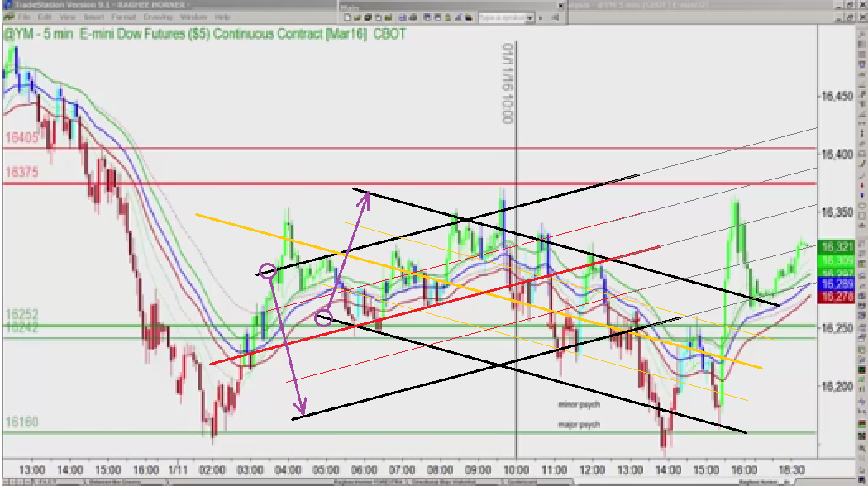Click the green 16,321 price marker
The width and height of the screenshot is (868, 486).
pyautogui.click(x=837, y=247)
